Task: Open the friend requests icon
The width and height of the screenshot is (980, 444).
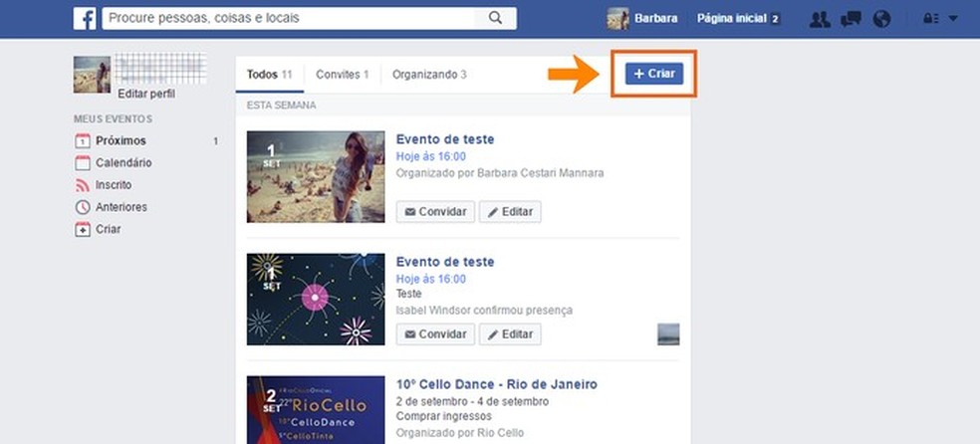Action: coord(820,19)
